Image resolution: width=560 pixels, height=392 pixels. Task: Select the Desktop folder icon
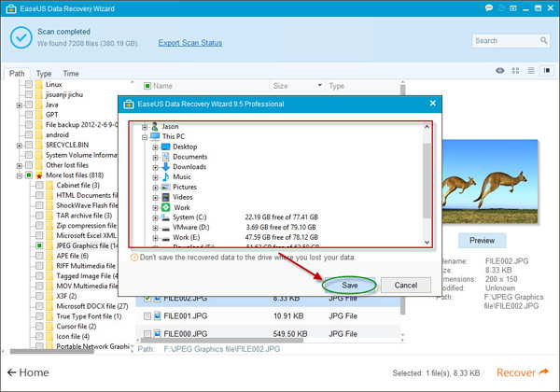pyautogui.click(x=166, y=147)
